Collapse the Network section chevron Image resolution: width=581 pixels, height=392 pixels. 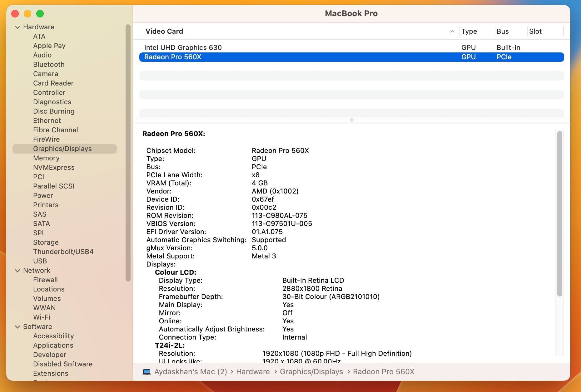click(x=17, y=271)
